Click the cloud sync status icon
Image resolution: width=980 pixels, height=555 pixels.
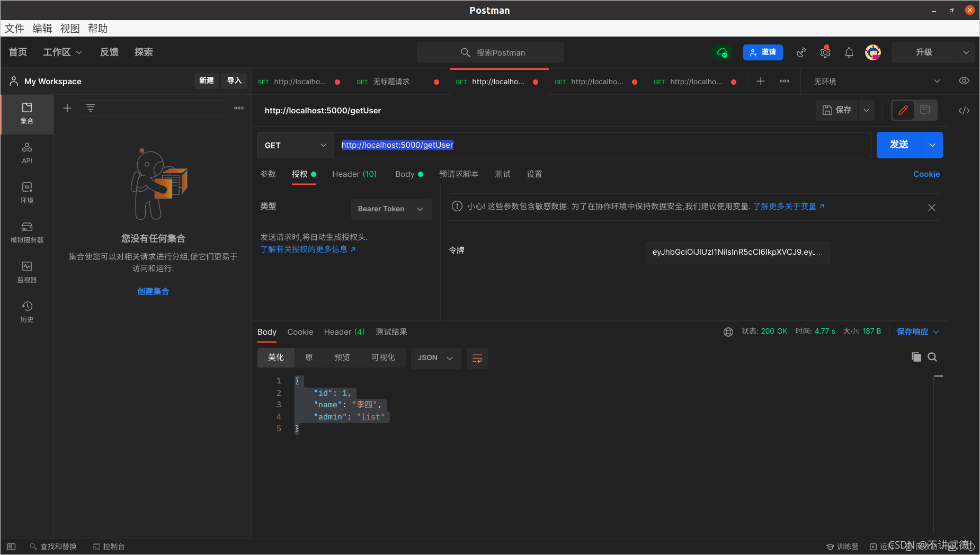click(721, 52)
